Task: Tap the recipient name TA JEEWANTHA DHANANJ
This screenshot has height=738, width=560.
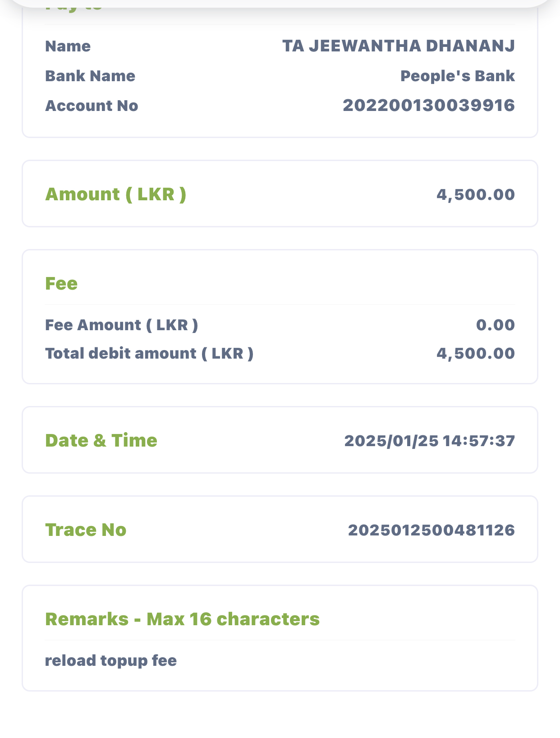Action: [398, 46]
